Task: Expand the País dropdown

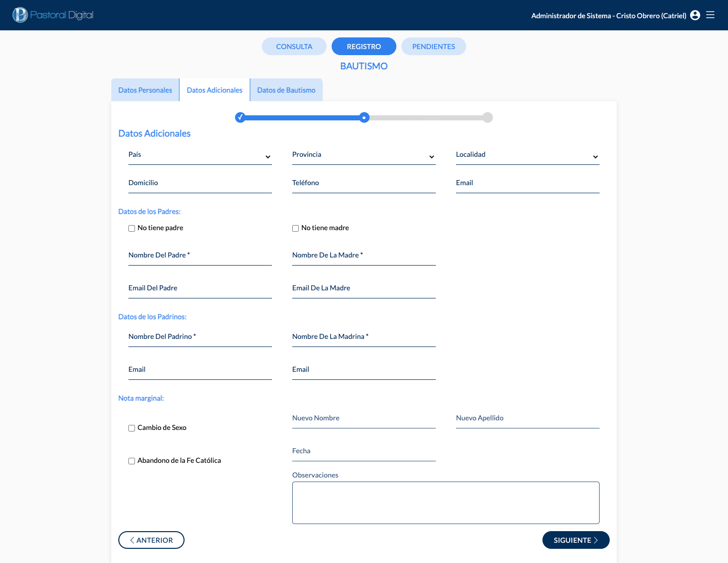Action: coord(200,156)
